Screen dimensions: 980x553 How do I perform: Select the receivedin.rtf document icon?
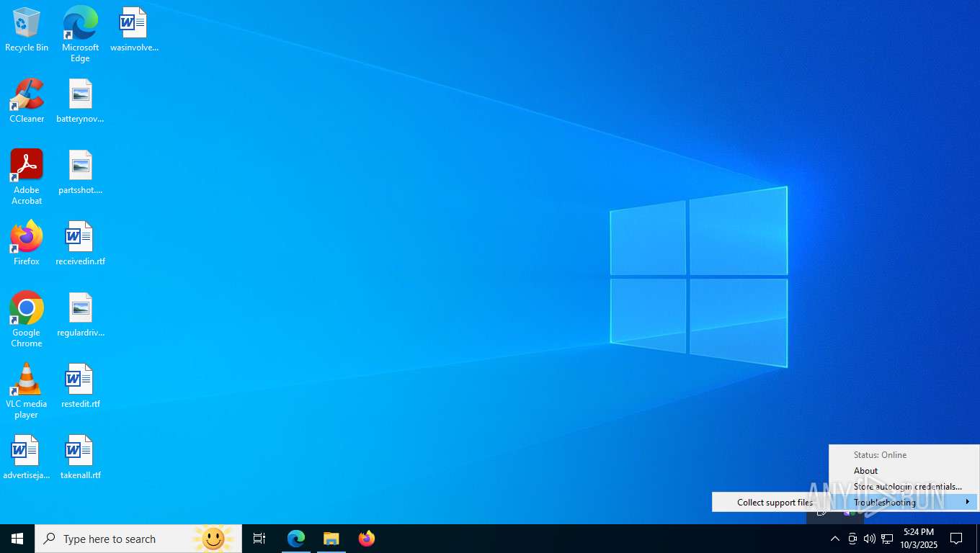(x=80, y=243)
